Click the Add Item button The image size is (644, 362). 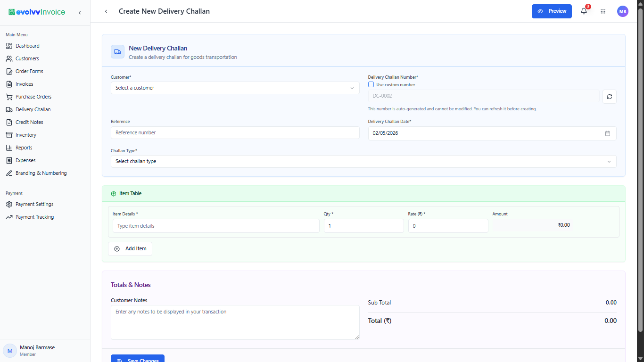(130, 249)
